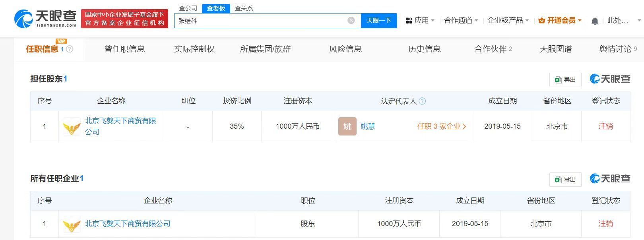Click the 2019-05-15 date in shareholder row
Screen dimensions: 644x240
[x=502, y=126]
